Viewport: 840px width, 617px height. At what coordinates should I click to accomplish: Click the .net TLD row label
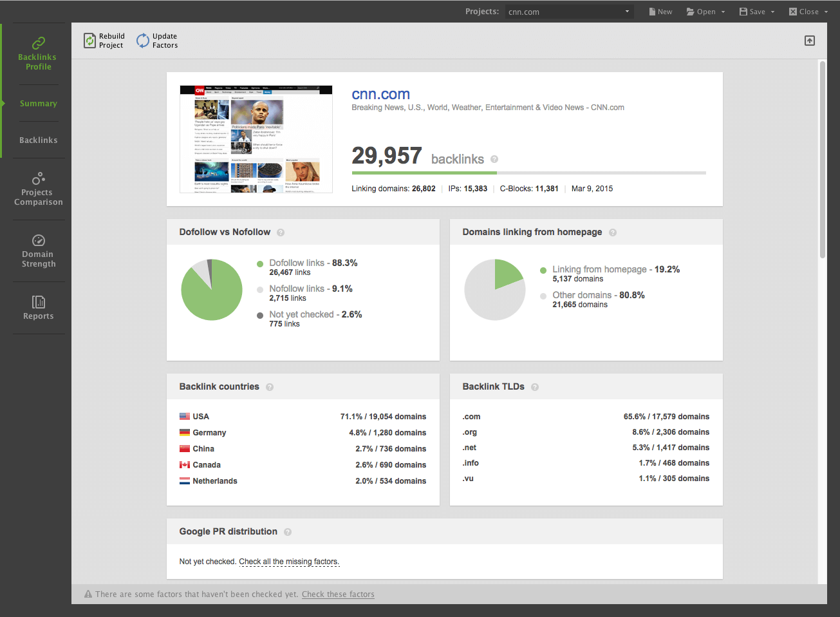pyautogui.click(x=469, y=448)
